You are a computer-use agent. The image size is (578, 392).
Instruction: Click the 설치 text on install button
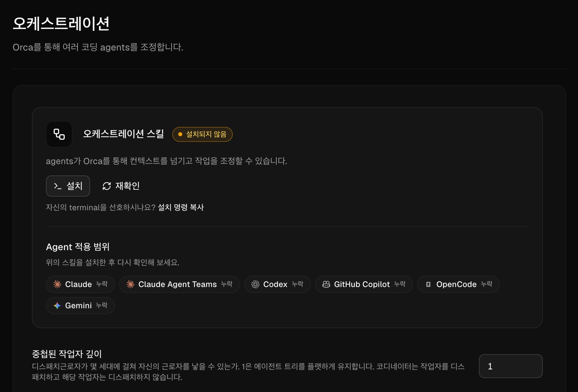pyautogui.click(x=74, y=186)
